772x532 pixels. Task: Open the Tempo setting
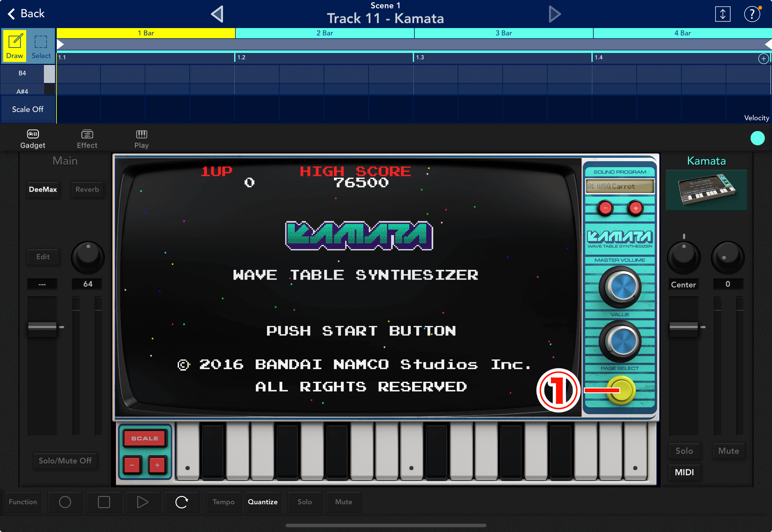224,502
